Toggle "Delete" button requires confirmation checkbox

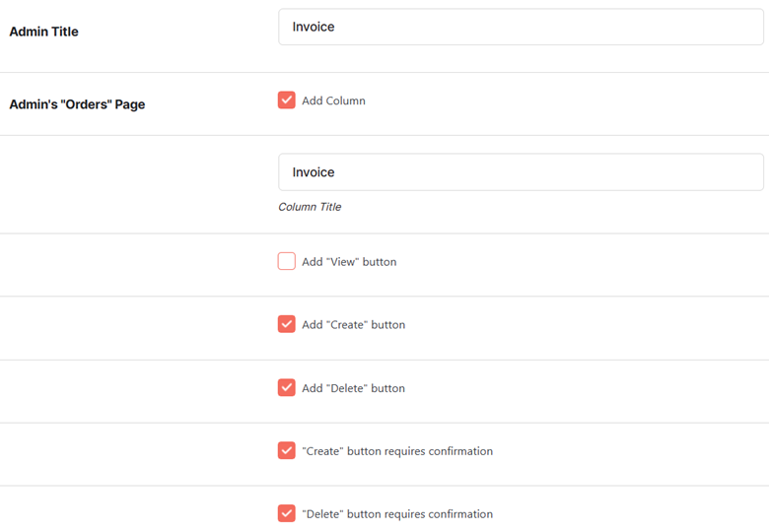[x=287, y=513]
